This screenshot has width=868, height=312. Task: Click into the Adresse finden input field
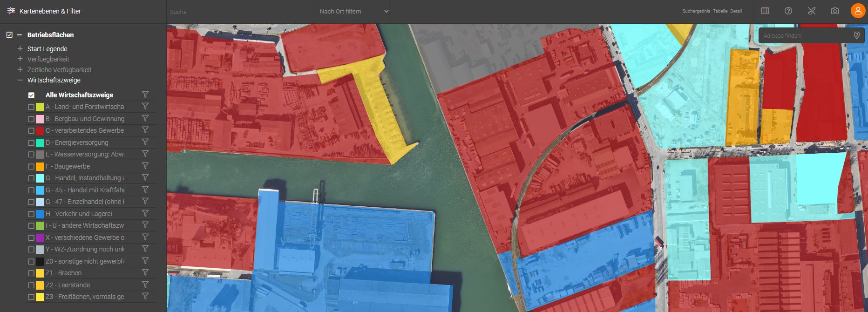click(x=805, y=35)
